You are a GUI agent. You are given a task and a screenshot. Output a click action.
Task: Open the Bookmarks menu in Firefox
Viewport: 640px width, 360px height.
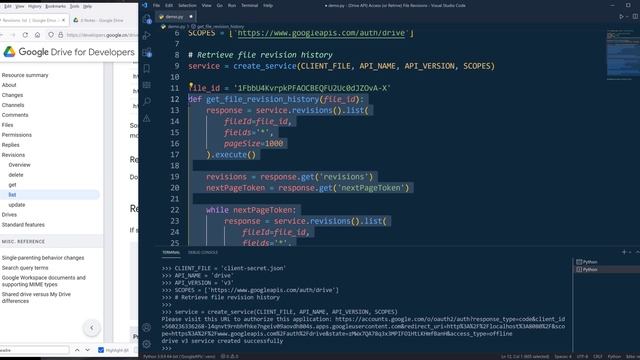(x=55, y=7)
